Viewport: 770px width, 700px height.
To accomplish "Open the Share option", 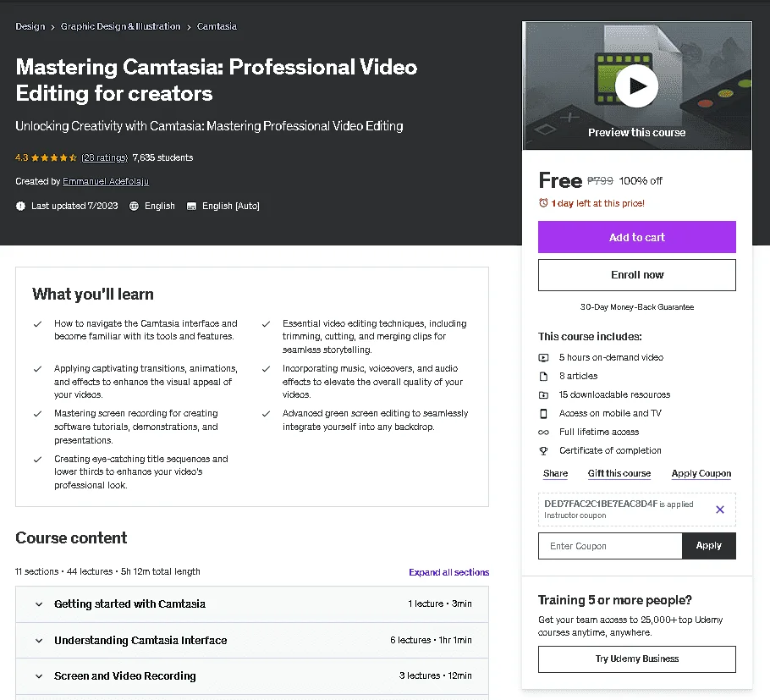I will click(555, 473).
